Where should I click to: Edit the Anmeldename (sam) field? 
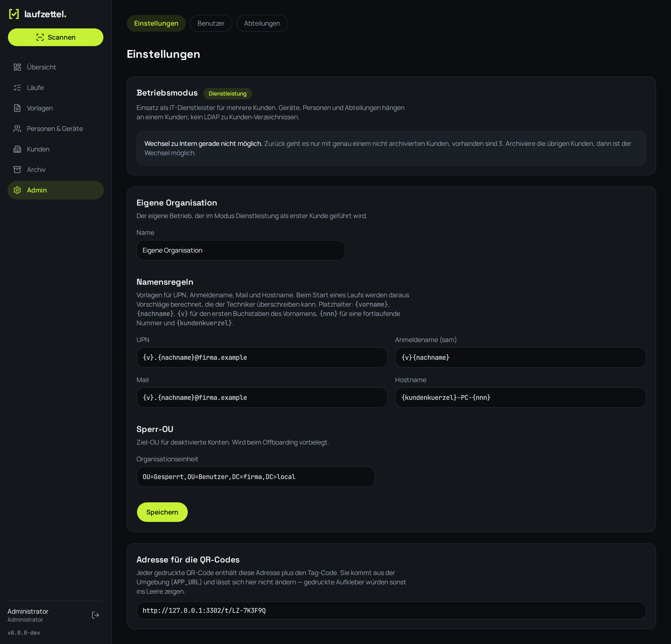point(520,357)
